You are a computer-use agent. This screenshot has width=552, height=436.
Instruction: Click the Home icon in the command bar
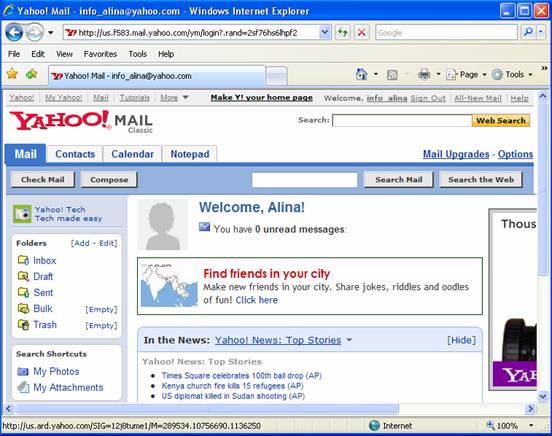(361, 74)
